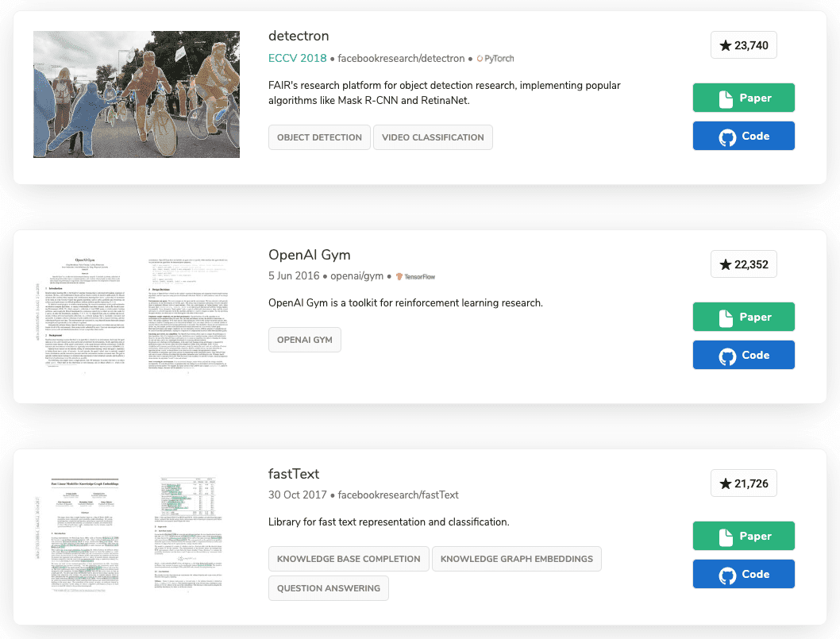The height and width of the screenshot is (639, 840).
Task: Click the Code button for OpenAI Gym
Action: pyautogui.click(x=743, y=354)
